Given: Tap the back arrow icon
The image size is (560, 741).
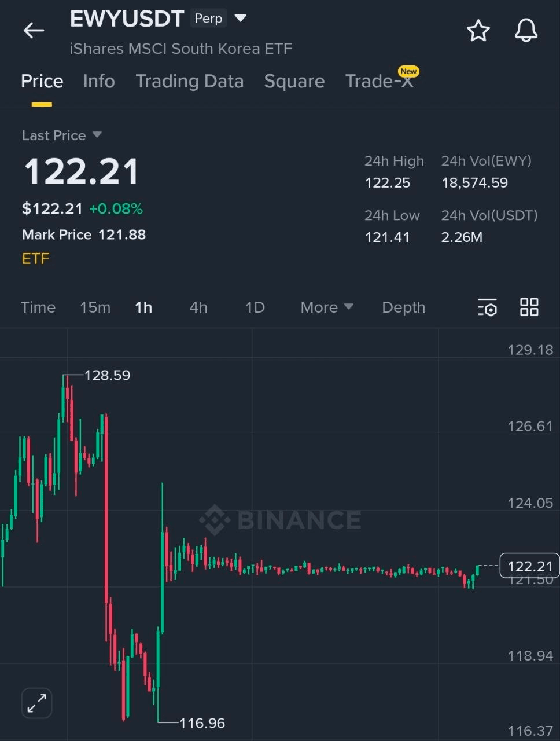Looking at the screenshot, I should 34,31.
